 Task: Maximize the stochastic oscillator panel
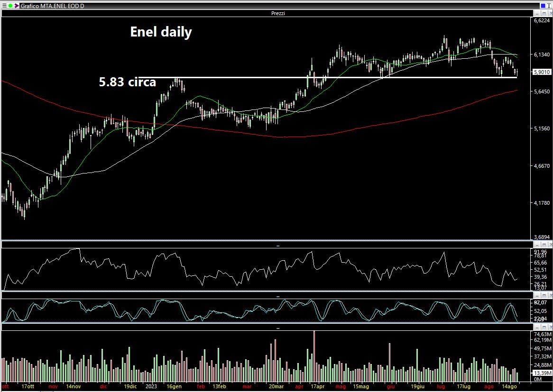click(544, 295)
